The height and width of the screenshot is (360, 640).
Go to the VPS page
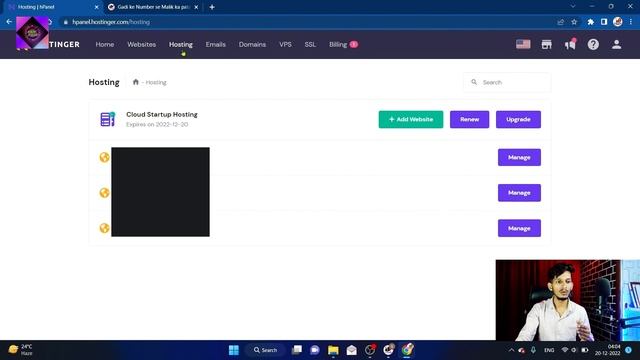tap(285, 44)
